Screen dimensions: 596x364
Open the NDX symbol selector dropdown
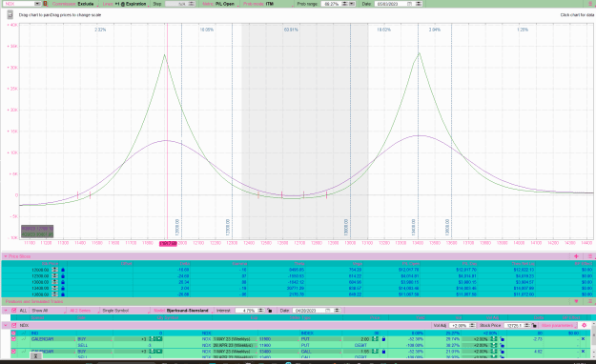pyautogui.click(x=37, y=4)
